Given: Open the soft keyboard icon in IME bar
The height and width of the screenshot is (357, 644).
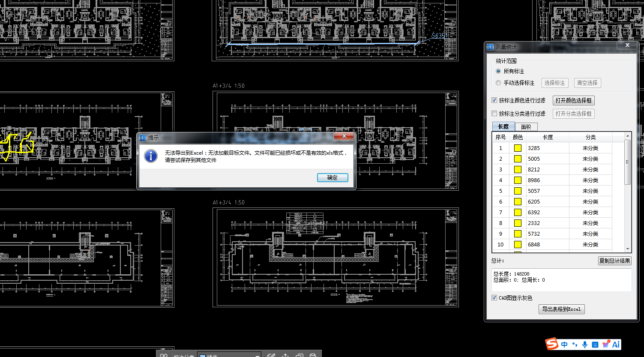Looking at the screenshot, I should pos(595,345).
